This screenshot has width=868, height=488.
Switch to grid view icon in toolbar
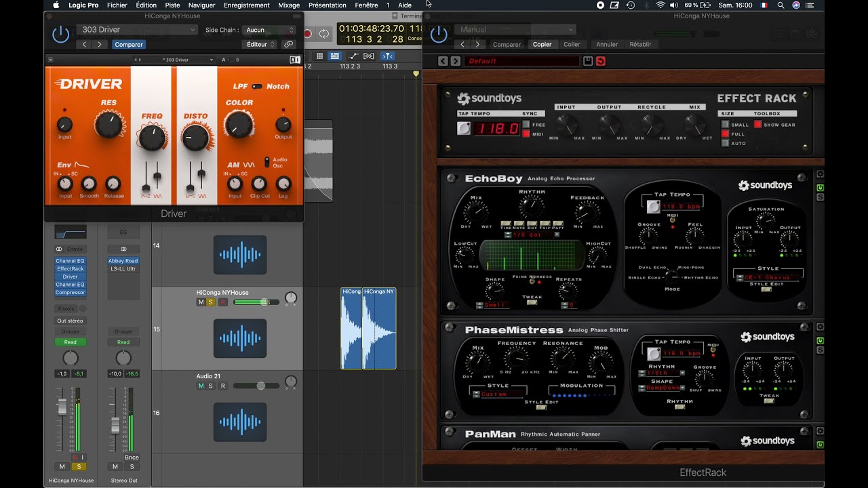(320, 56)
